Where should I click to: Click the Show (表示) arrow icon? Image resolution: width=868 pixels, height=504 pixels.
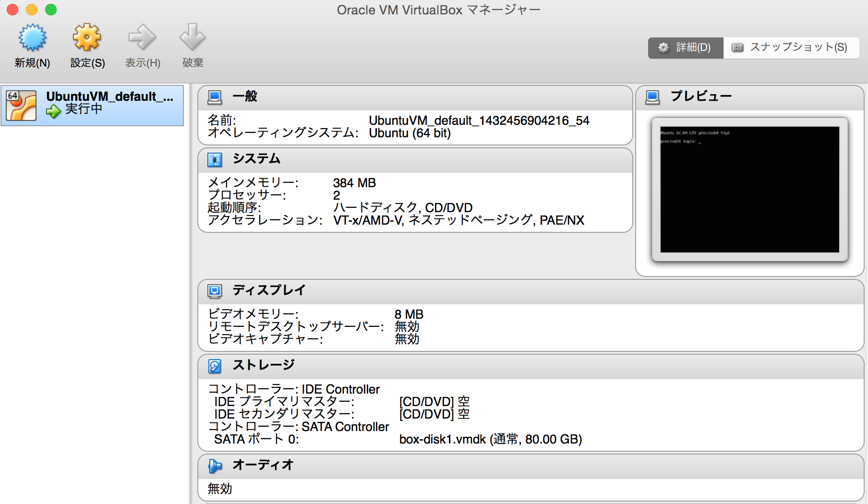pos(142,37)
